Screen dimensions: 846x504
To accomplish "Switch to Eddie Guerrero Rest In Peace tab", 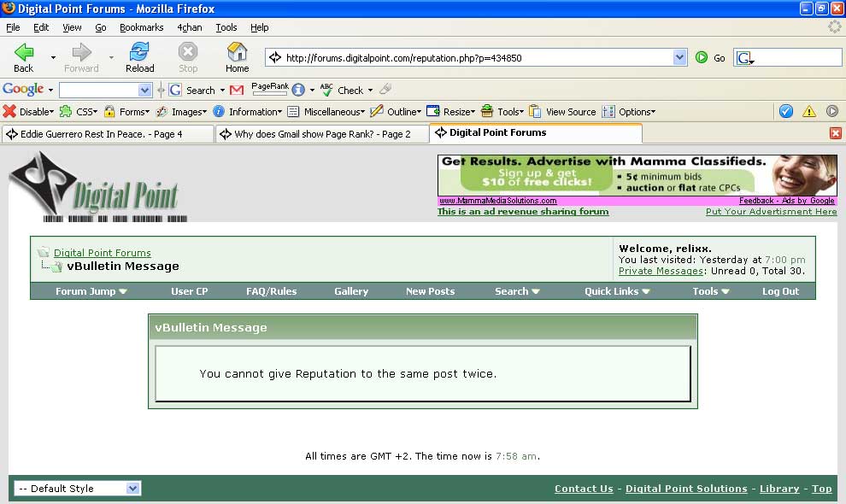I will click(x=108, y=134).
